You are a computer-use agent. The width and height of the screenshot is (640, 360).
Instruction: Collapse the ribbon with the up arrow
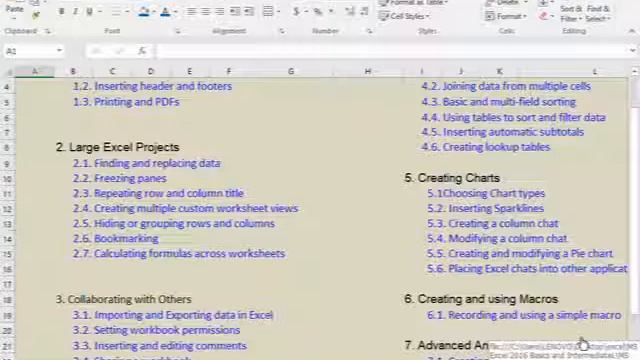[632, 31]
